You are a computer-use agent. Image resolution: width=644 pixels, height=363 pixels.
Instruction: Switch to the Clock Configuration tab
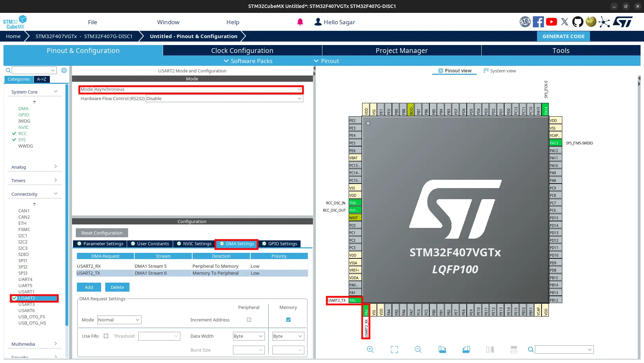242,51
